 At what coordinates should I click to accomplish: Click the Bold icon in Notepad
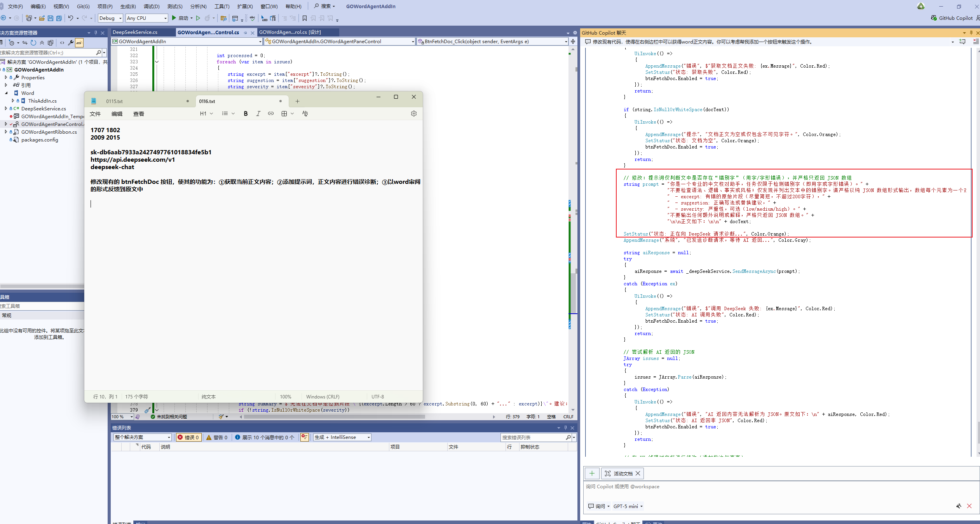point(246,114)
